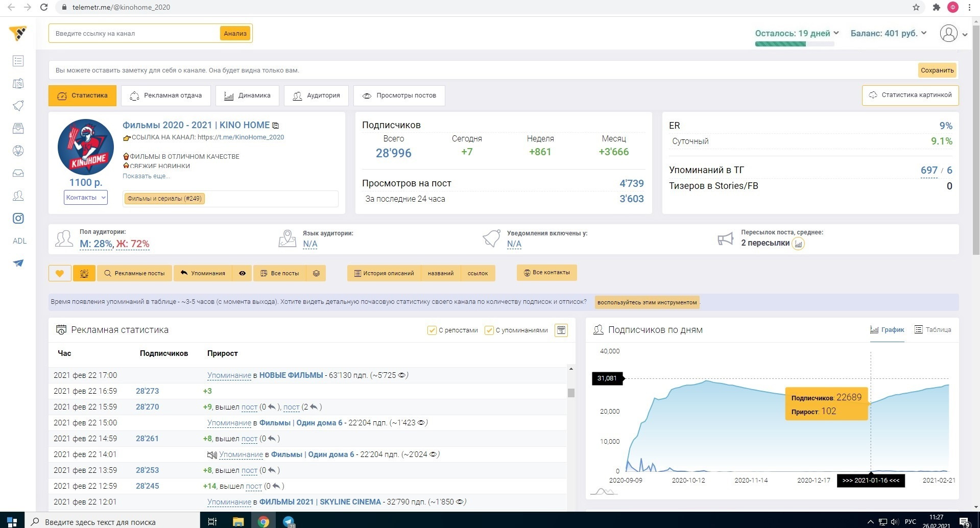This screenshot has height=528, width=980.
Task: Open Chrome from the taskbar
Action: 264,521
